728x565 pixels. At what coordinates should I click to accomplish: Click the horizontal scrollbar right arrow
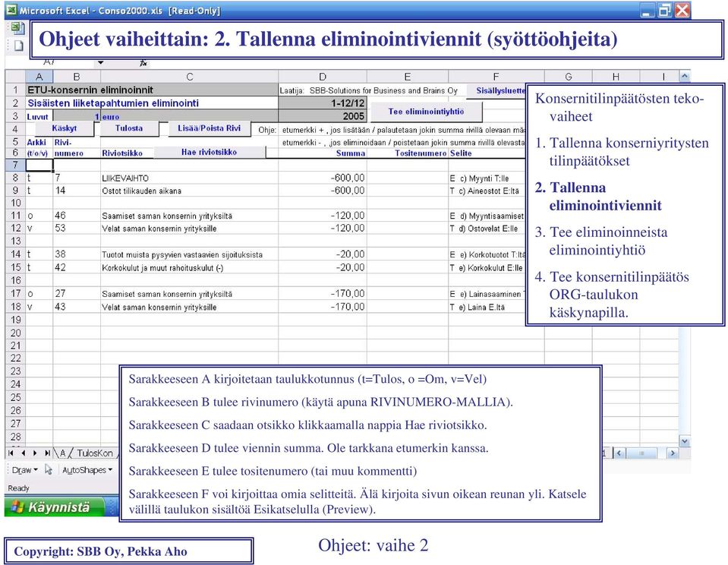[673, 453]
